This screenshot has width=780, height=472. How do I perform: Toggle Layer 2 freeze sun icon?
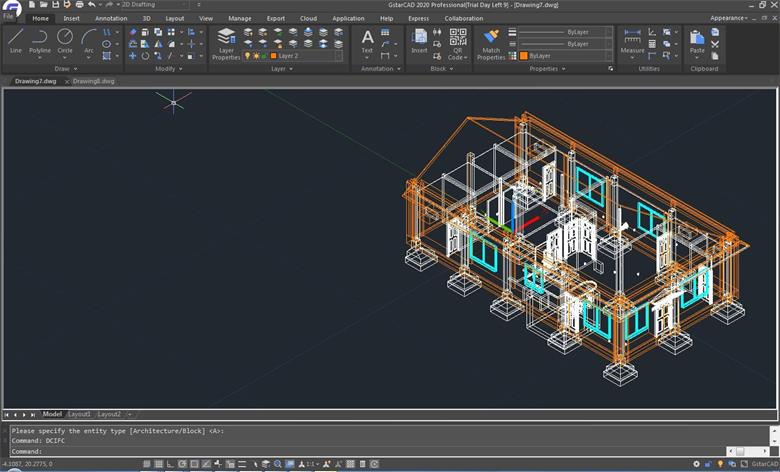[256, 56]
